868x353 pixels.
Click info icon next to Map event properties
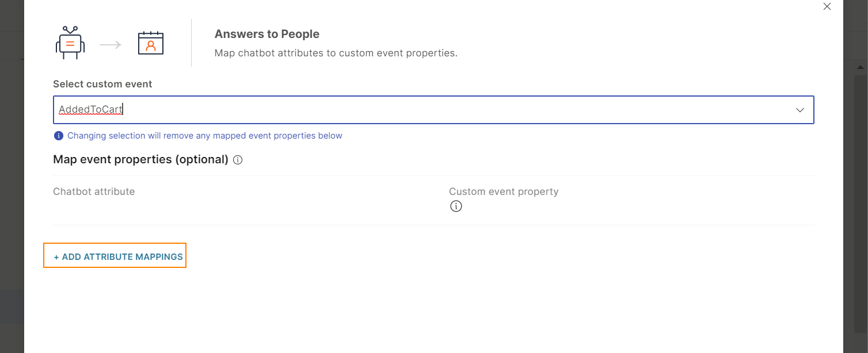click(x=238, y=160)
